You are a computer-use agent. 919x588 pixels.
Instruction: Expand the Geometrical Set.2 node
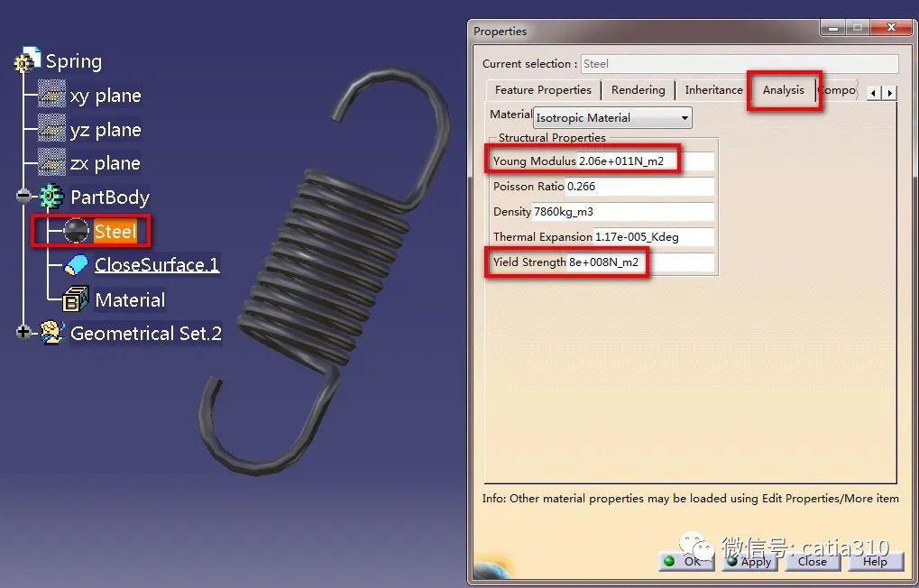[x=23, y=333]
